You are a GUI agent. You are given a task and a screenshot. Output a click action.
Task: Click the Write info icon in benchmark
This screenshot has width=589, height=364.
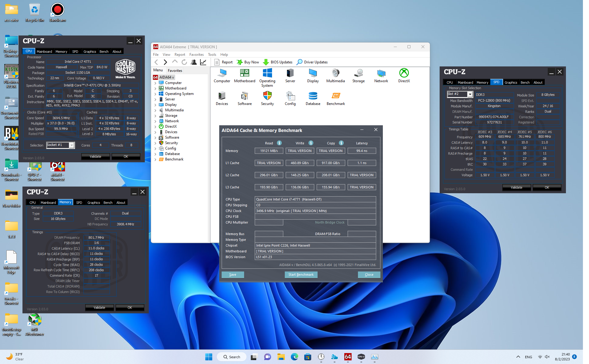pos(311,143)
